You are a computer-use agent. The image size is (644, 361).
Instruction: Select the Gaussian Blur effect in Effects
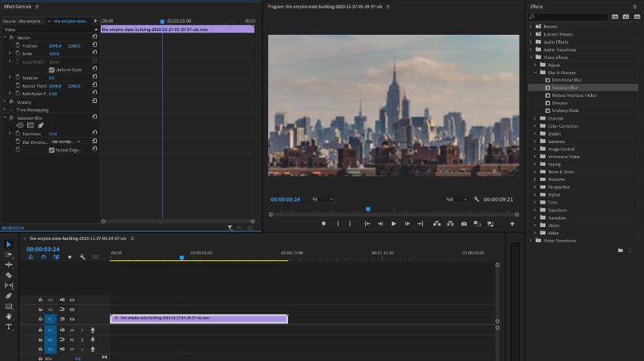click(564, 87)
